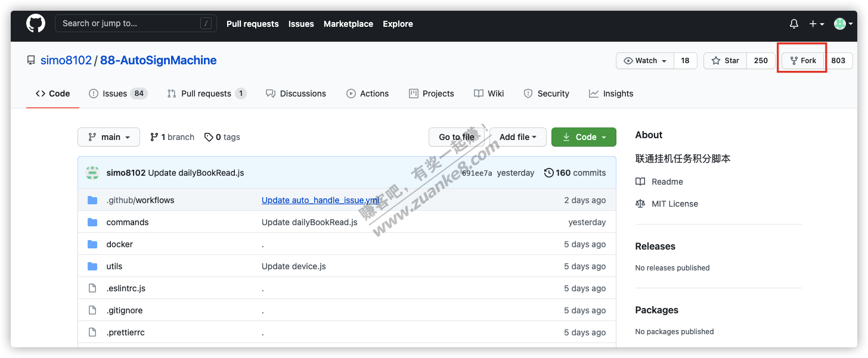The width and height of the screenshot is (868, 358).
Task: Click the search input field
Action: click(x=136, y=23)
